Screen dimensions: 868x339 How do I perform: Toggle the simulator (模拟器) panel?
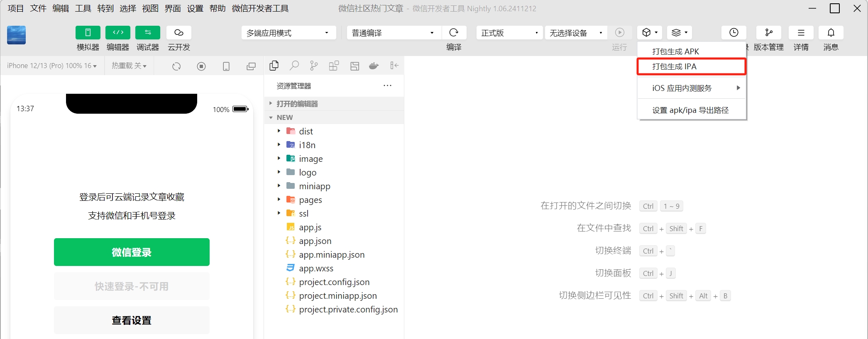(88, 33)
